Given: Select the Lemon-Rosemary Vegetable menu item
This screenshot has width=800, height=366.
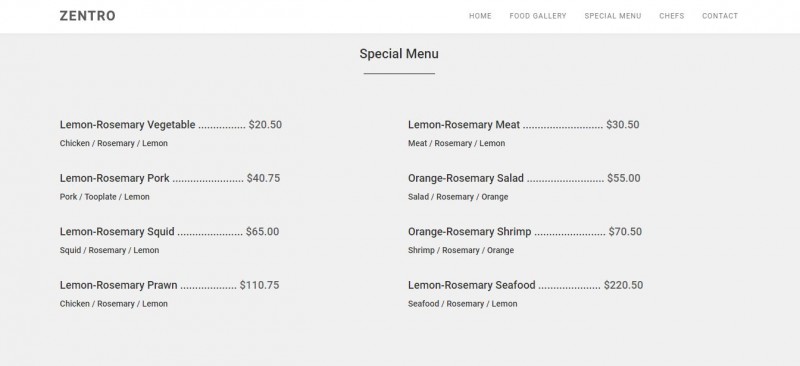Looking at the screenshot, I should click(128, 125).
